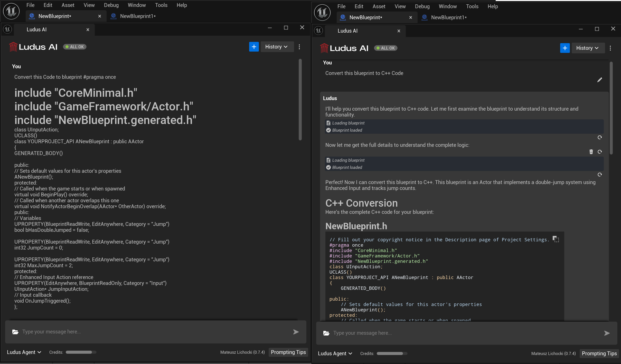
Task: Click the Unreal Engine logo in the corner
Action: click(x=11, y=11)
